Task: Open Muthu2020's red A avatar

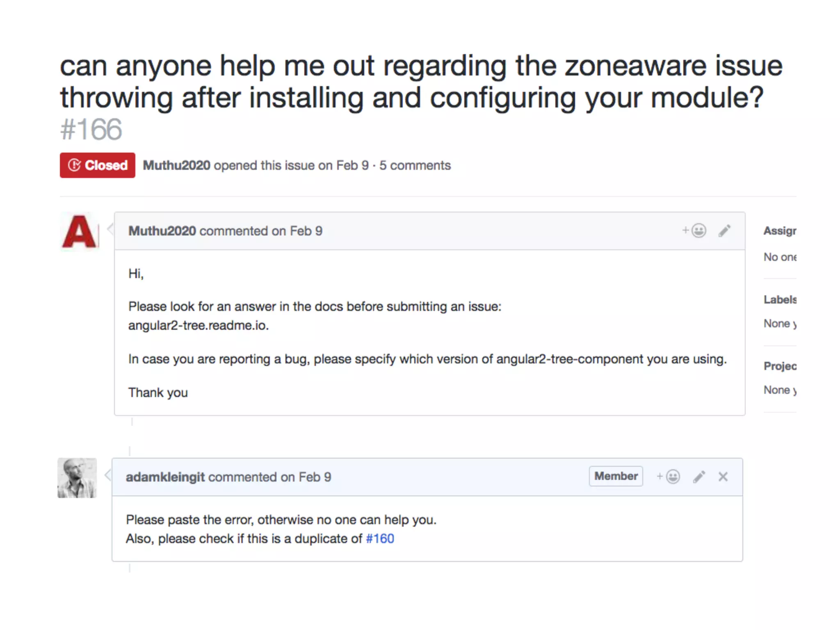Action: click(80, 231)
